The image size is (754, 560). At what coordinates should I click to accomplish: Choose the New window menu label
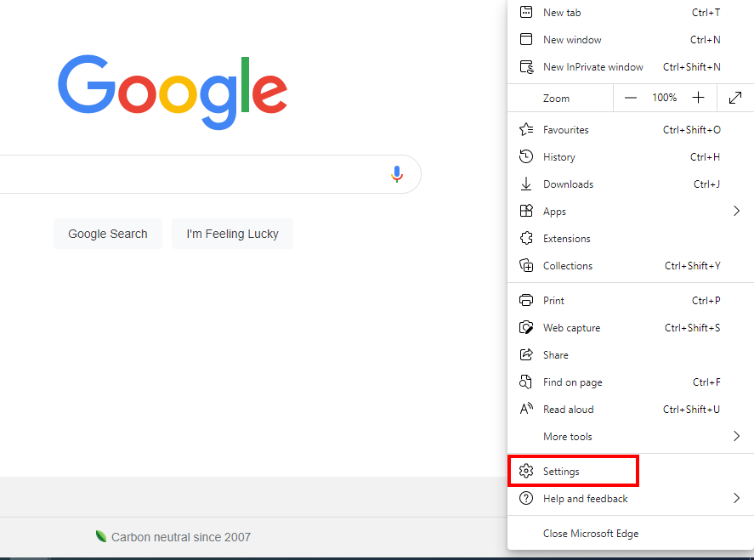tap(572, 40)
